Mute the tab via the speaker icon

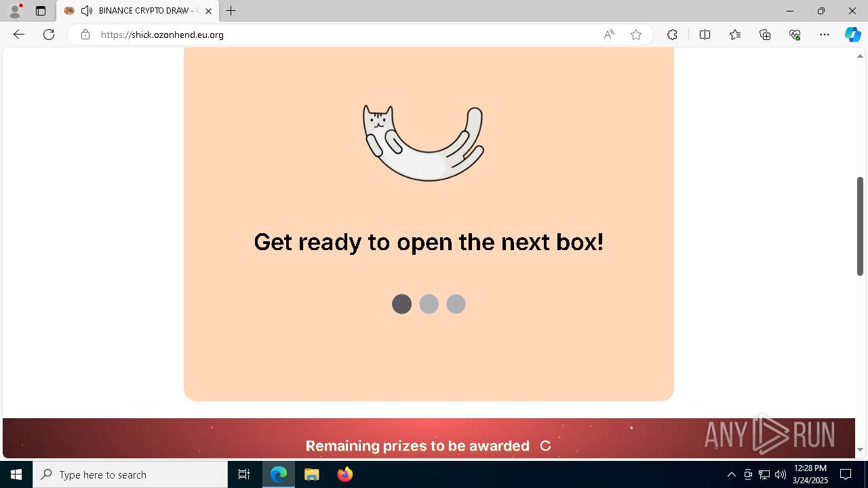[x=86, y=11]
